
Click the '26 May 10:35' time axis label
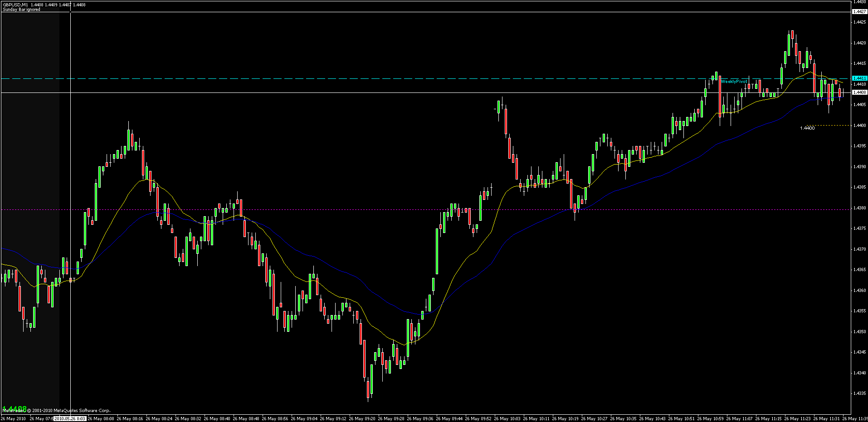623,419
